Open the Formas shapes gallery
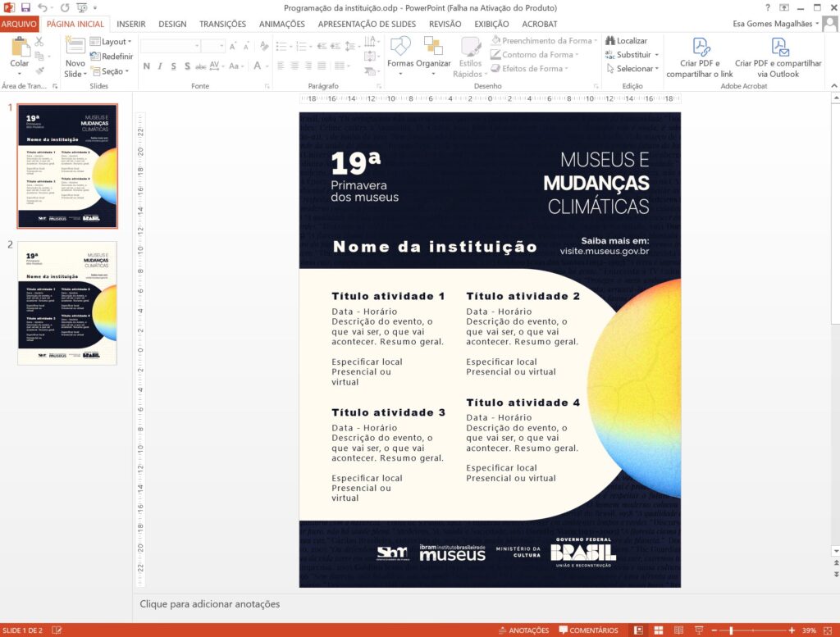This screenshot has width=840, height=637. click(x=400, y=54)
